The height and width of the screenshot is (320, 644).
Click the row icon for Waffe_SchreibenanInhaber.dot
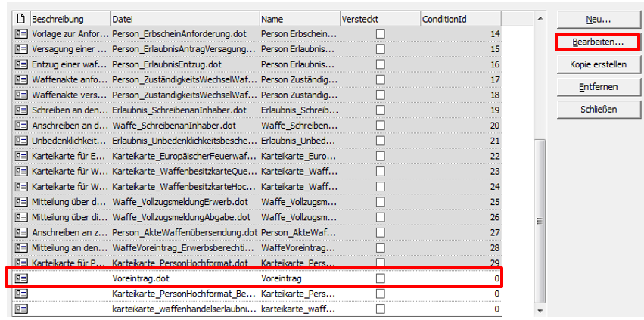[21, 126]
